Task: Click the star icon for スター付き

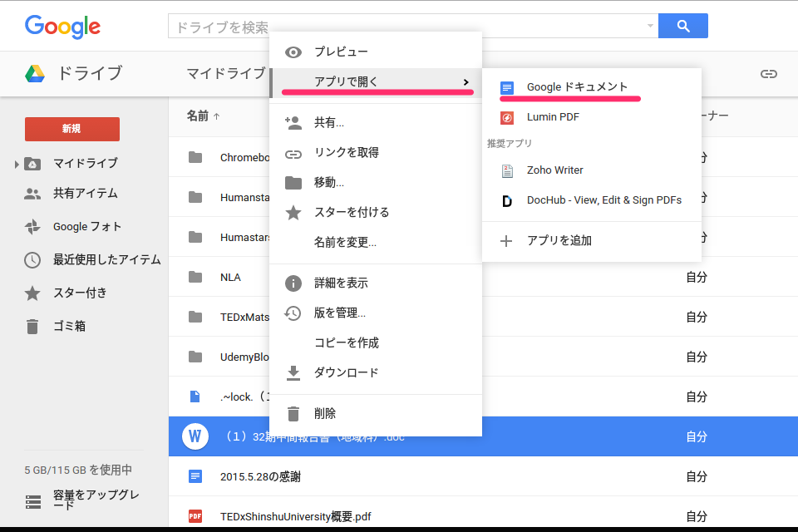Action: (x=32, y=293)
